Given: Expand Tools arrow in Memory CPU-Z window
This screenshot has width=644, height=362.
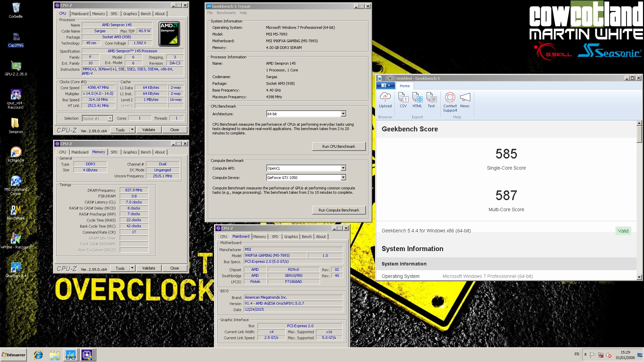Looking at the screenshot, I should pos(132,268).
